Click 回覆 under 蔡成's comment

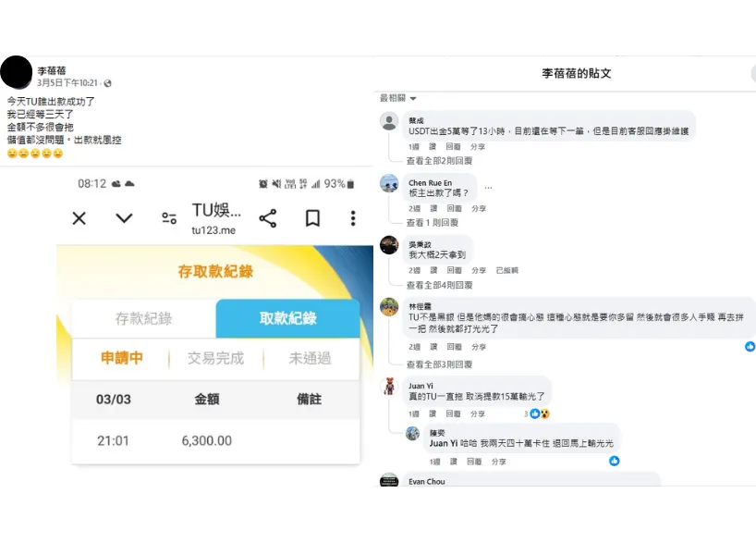pos(450,145)
